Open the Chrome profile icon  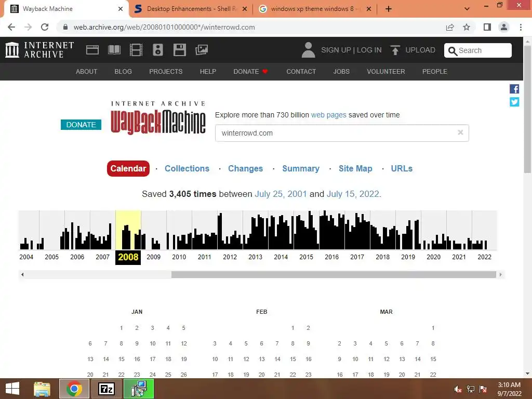click(504, 27)
